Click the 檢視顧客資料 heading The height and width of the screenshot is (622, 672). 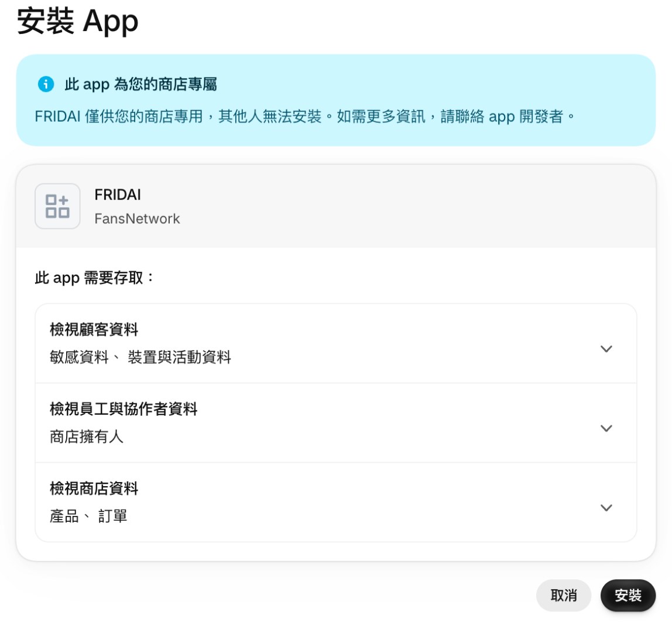[94, 329]
